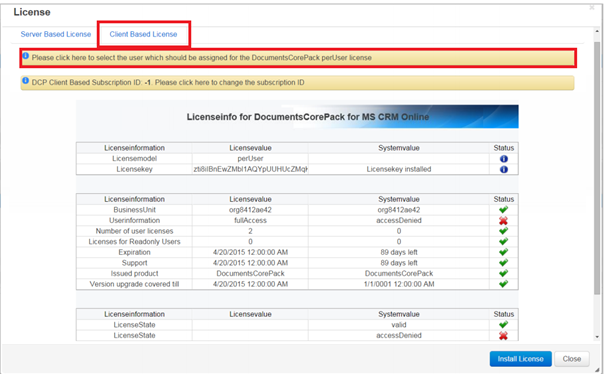Click 'valid' LicenseState system value
The height and width of the screenshot is (374, 605).
point(399,325)
